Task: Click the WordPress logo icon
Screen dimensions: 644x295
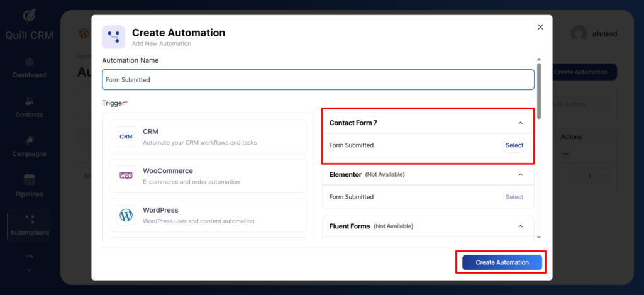Action: tap(126, 215)
